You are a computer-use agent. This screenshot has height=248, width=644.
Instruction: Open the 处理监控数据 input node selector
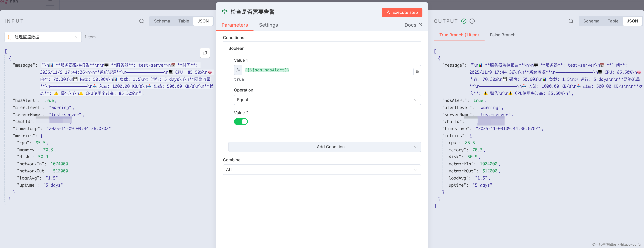pyautogui.click(x=43, y=37)
